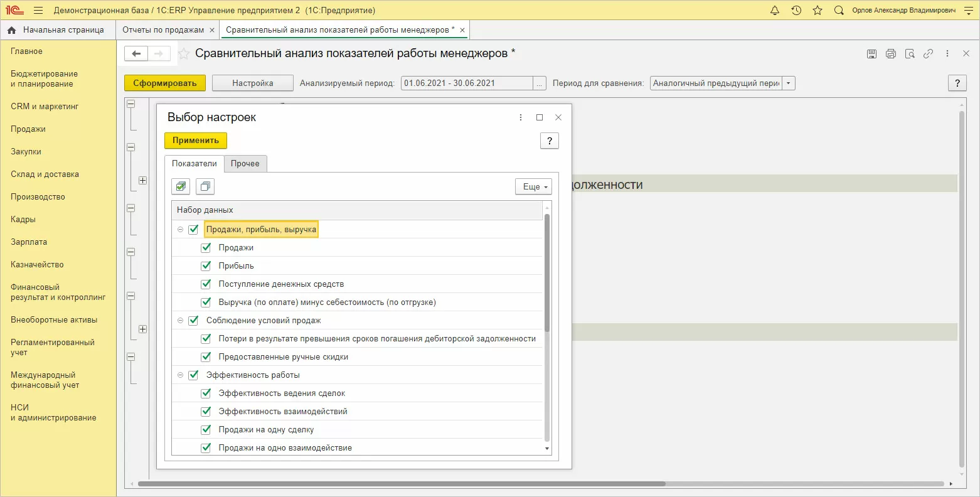Image resolution: width=980 pixels, height=497 pixels.
Task: Add report to favorites with star beside the title
Action: (x=184, y=54)
